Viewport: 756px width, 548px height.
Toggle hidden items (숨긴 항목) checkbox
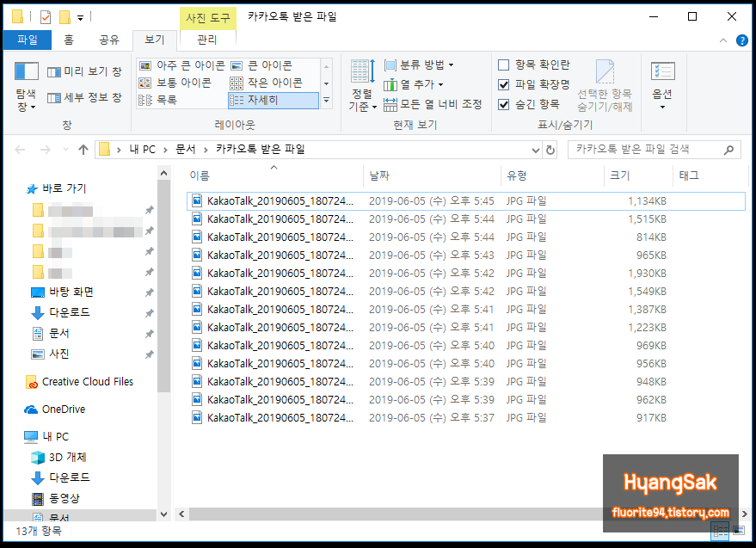pyautogui.click(x=528, y=104)
